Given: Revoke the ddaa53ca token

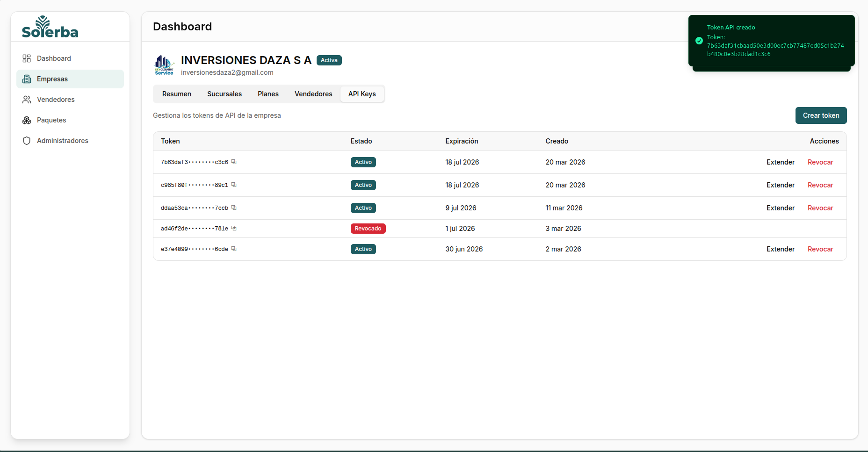Looking at the screenshot, I should (x=820, y=208).
